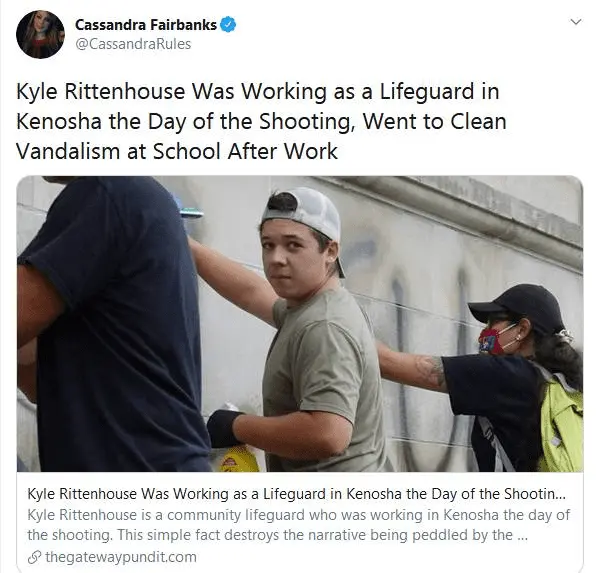The image size is (598, 573).
Task: Click Cassandra Fairbanks' profile avatar
Action: point(40,34)
